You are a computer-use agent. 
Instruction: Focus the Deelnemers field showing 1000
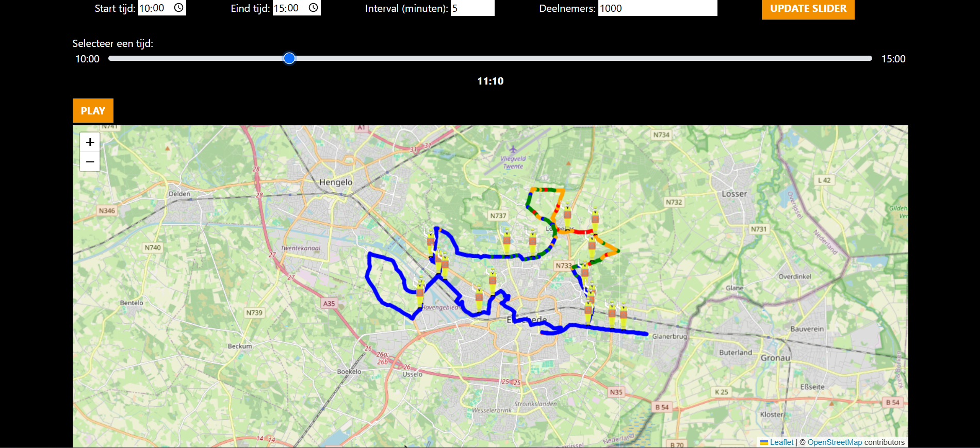pyautogui.click(x=658, y=8)
